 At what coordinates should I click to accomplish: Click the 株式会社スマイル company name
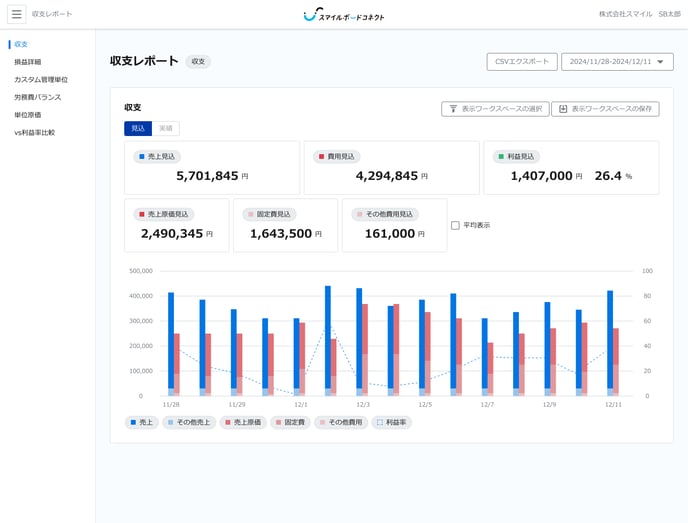(x=626, y=14)
